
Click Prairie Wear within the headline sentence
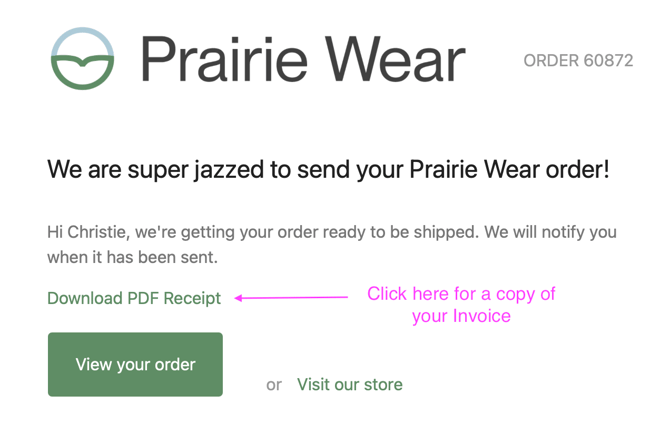(x=468, y=169)
